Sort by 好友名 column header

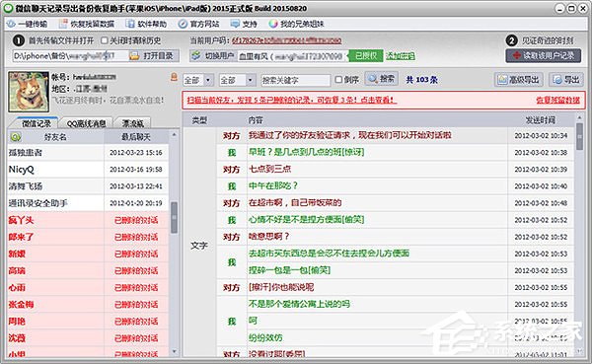55,137
